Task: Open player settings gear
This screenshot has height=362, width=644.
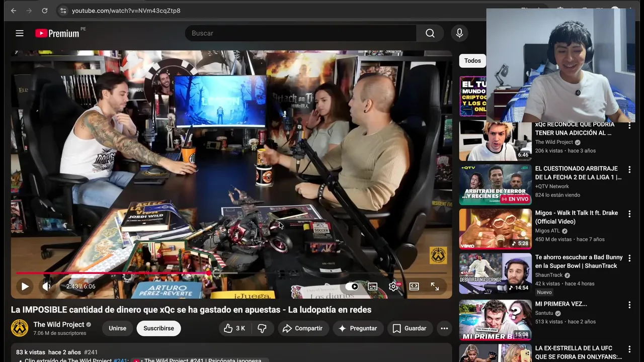Action: click(394, 287)
